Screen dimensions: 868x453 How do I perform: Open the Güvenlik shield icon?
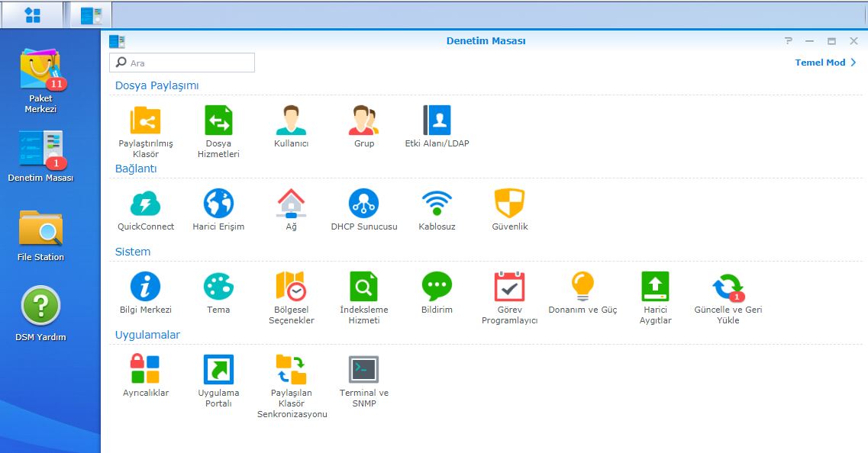coord(509,204)
